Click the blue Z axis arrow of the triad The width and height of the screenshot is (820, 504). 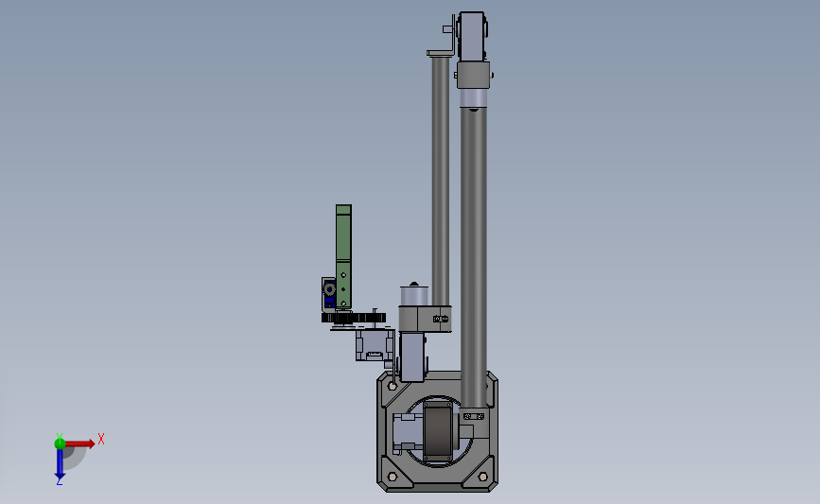pos(60,463)
